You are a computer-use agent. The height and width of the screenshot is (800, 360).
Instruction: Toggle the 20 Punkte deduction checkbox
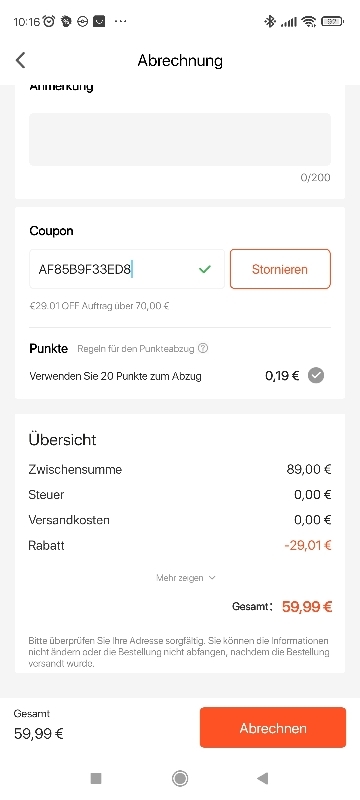[x=316, y=376]
